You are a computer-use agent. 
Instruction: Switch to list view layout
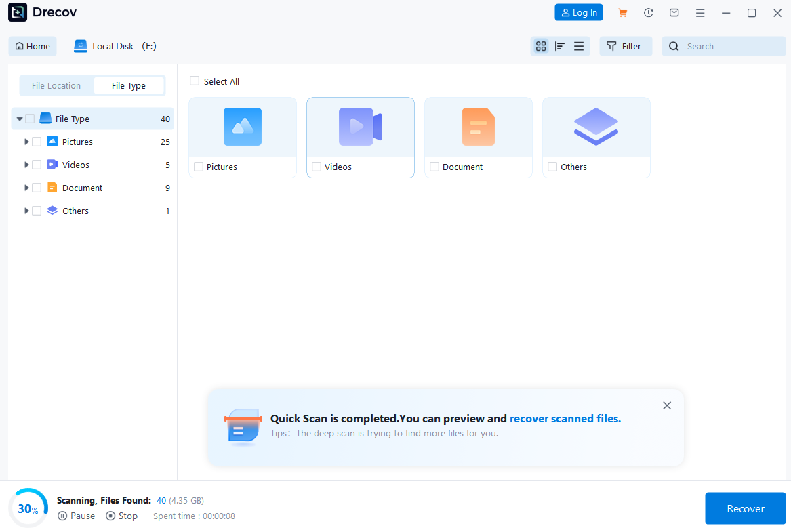pyautogui.click(x=579, y=45)
